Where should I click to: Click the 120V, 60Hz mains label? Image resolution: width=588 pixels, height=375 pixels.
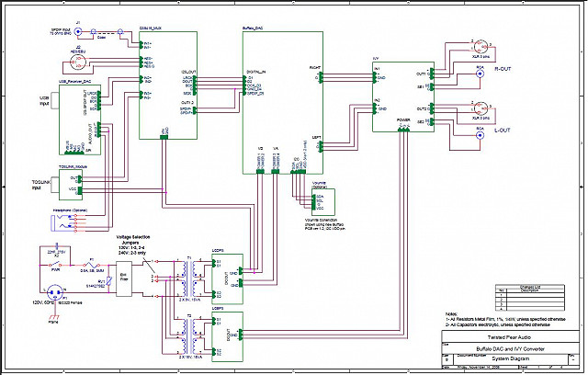(44, 302)
